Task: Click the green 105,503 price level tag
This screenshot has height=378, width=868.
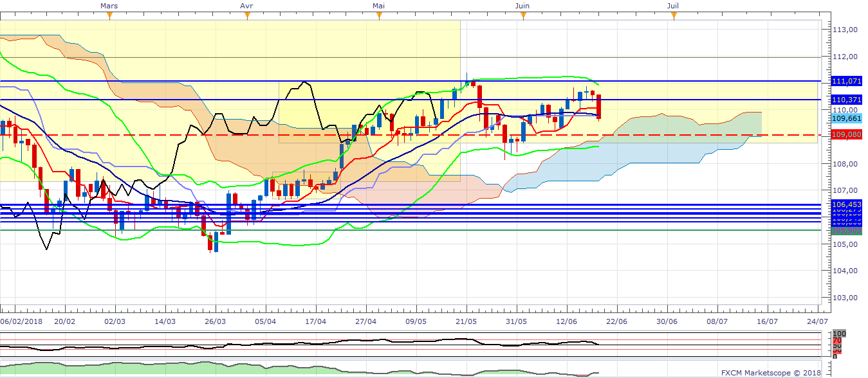Action: 847,230
